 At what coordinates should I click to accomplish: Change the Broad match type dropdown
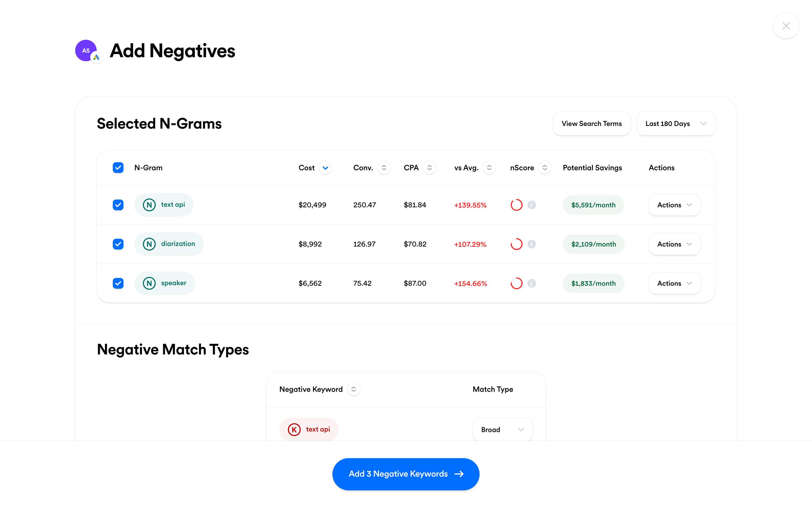pyautogui.click(x=502, y=429)
